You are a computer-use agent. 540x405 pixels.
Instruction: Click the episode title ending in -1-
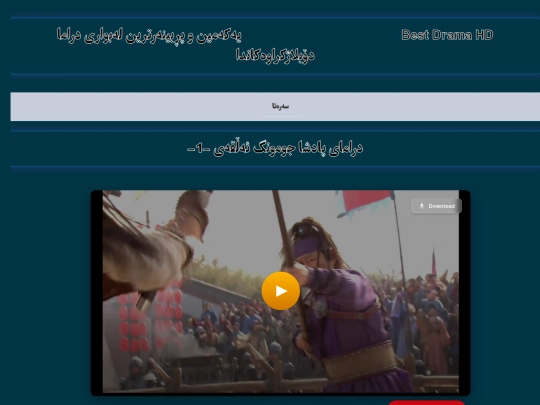click(x=275, y=148)
